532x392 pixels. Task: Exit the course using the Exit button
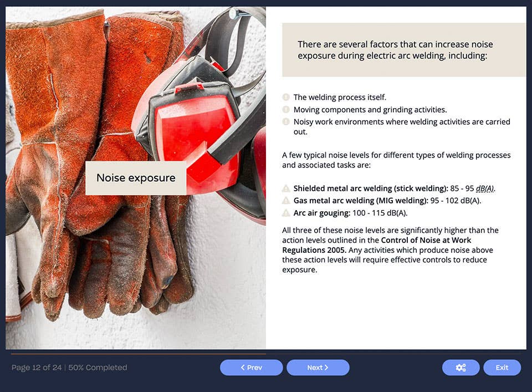point(502,367)
